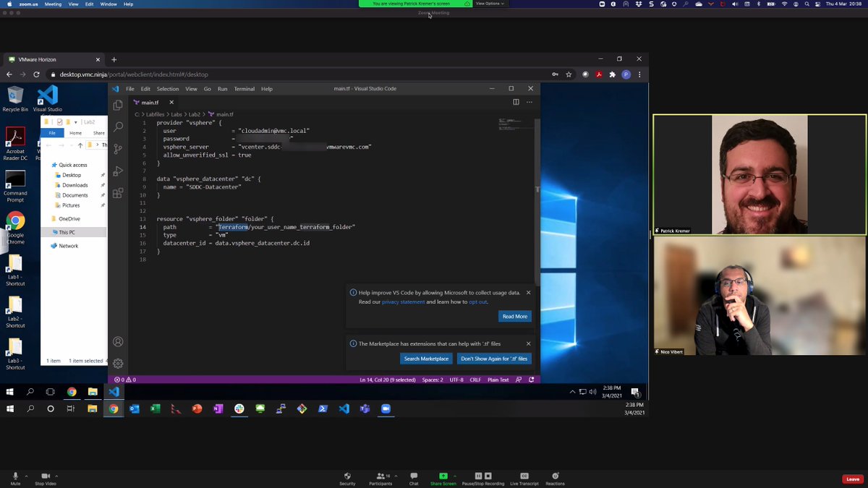Click the Search Marketplace button
Viewport: 868px width, 488px height.
426,359
